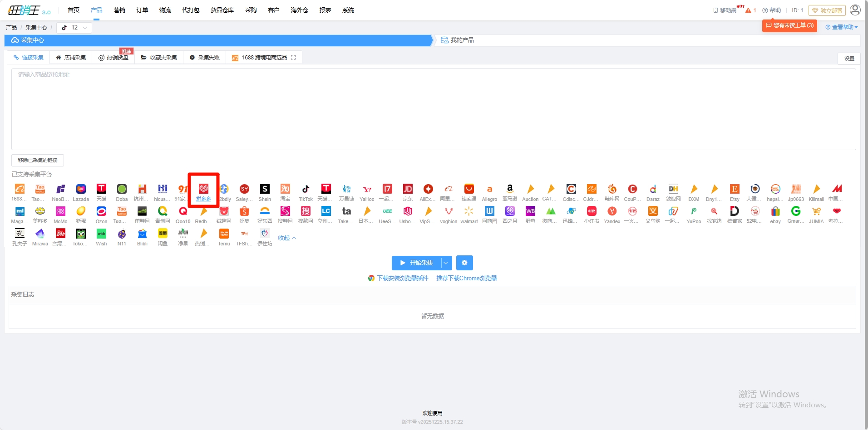Pick the Temu platform icon
The image size is (868, 430).
pos(224,234)
